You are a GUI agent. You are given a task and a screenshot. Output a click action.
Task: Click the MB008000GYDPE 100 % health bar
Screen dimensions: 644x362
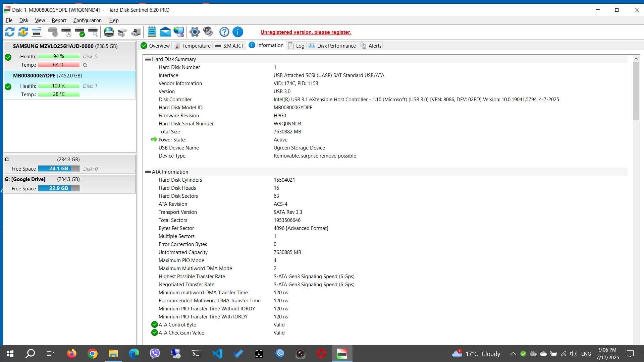click(x=59, y=86)
